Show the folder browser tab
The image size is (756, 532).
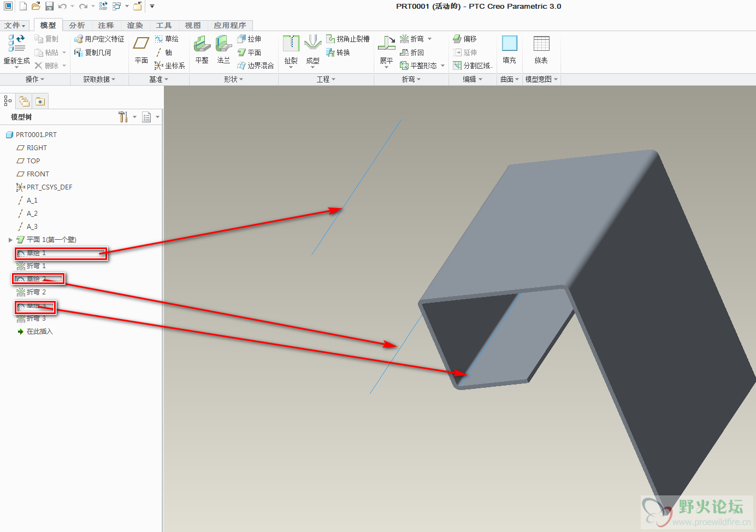tap(24, 101)
